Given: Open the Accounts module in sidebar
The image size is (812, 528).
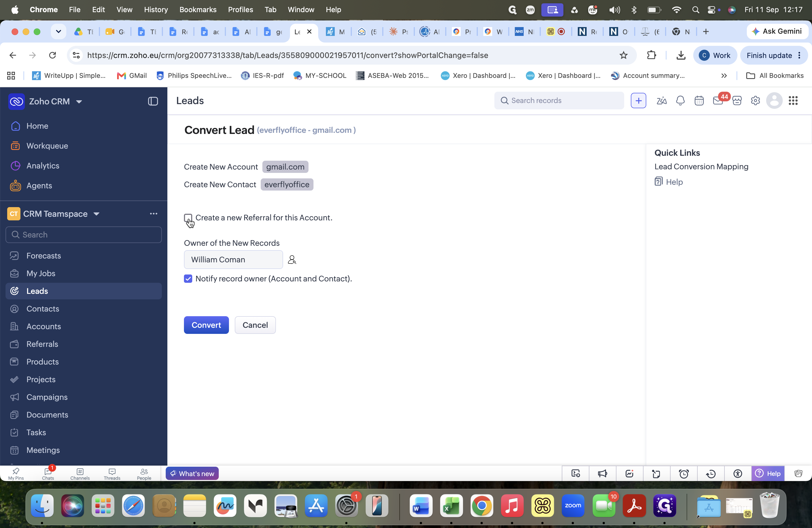Looking at the screenshot, I should point(84,326).
